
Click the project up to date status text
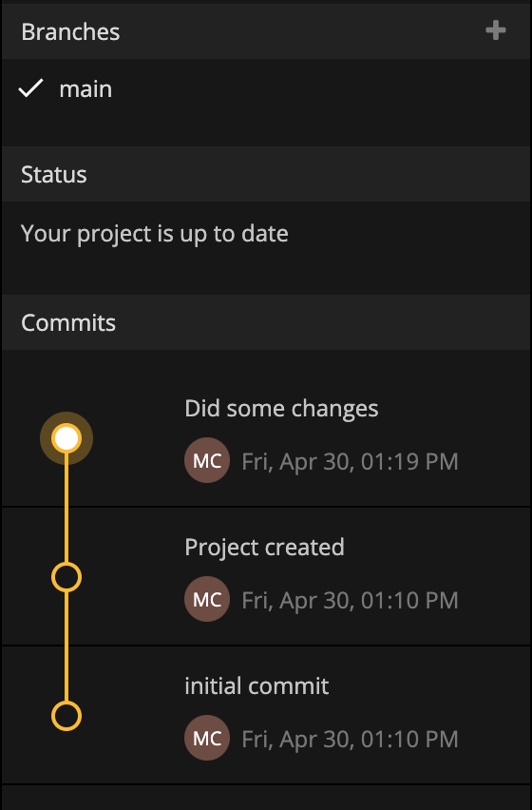(154, 234)
